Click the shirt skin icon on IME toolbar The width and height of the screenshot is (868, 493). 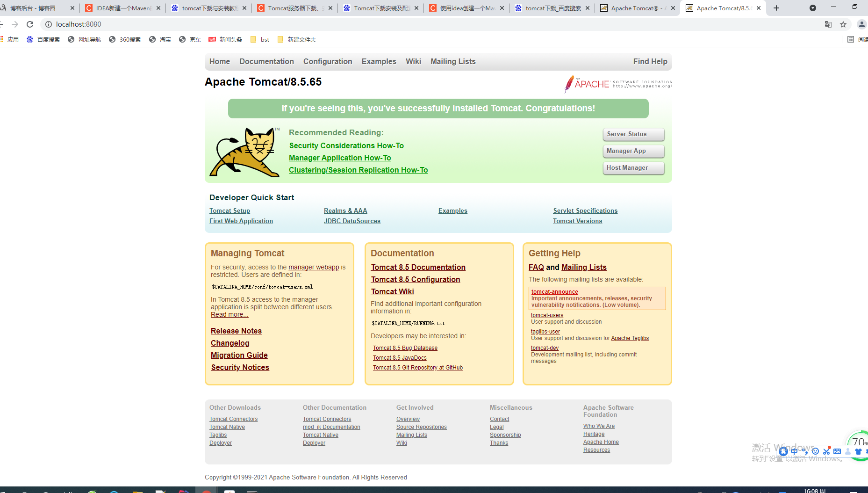click(x=858, y=451)
